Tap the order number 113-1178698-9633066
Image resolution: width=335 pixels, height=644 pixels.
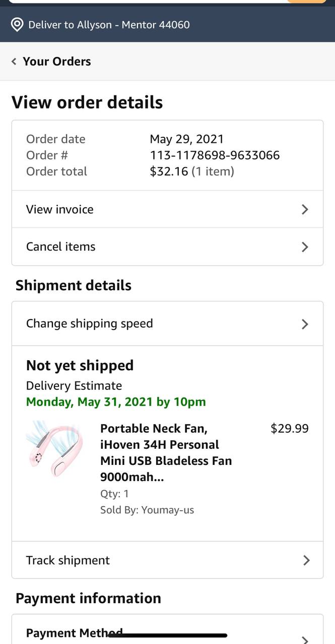[x=215, y=155]
